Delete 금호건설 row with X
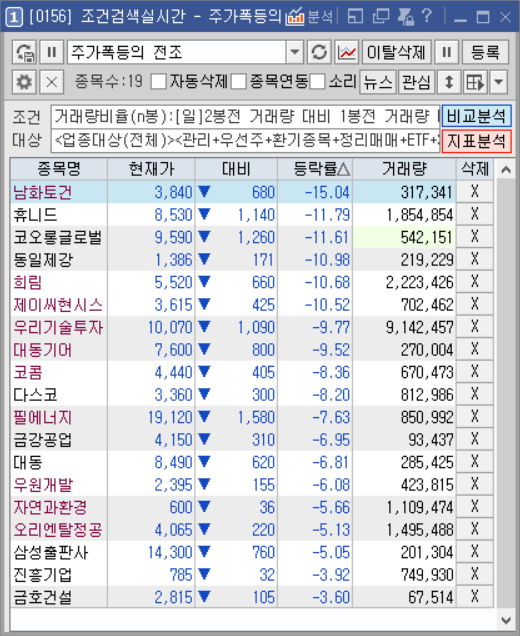520x636 pixels. pos(475,597)
